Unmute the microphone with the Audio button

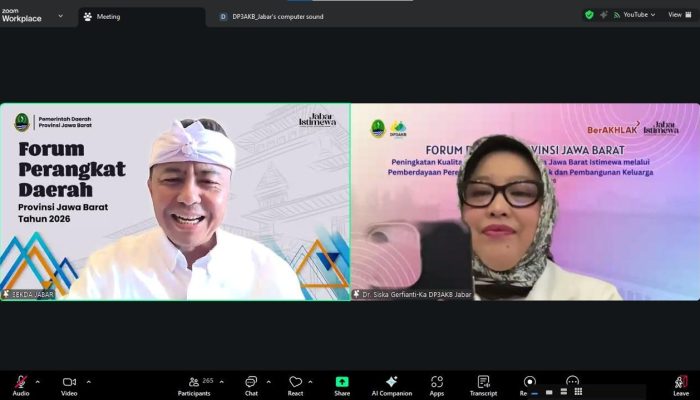tap(21, 386)
